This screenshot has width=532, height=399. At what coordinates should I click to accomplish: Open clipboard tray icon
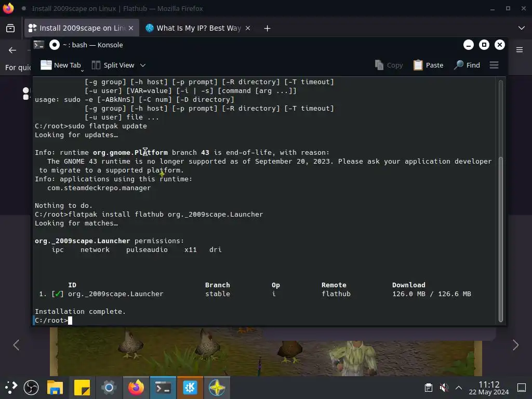[429, 388]
